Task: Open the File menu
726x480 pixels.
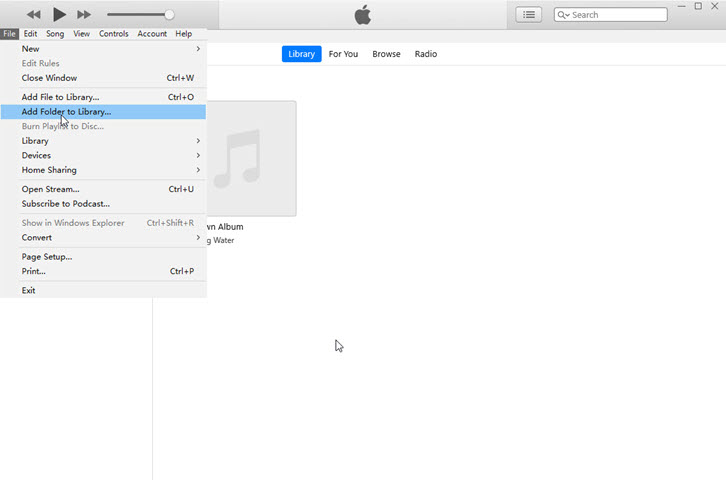Action: click(x=9, y=34)
